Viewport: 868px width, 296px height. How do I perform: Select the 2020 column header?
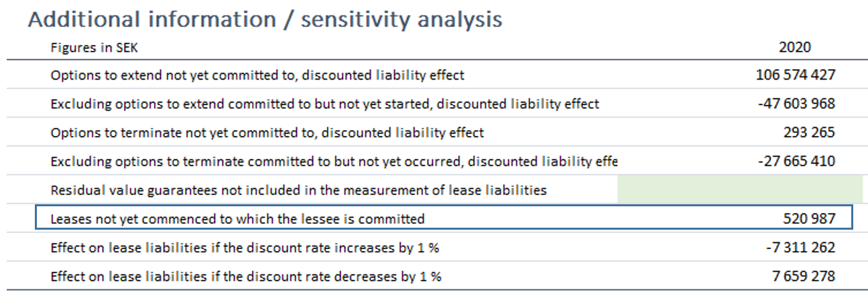[795, 48]
